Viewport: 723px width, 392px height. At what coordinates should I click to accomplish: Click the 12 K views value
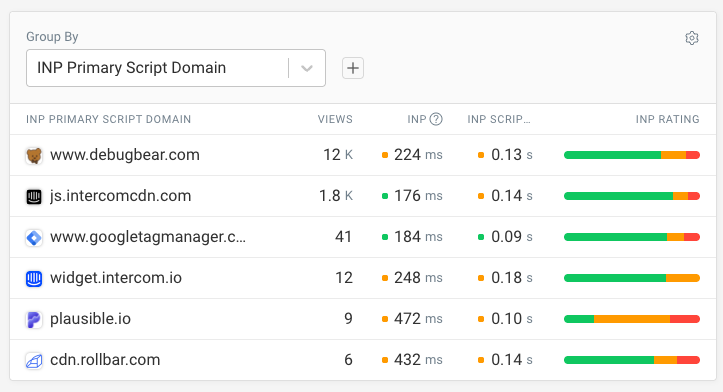point(338,155)
